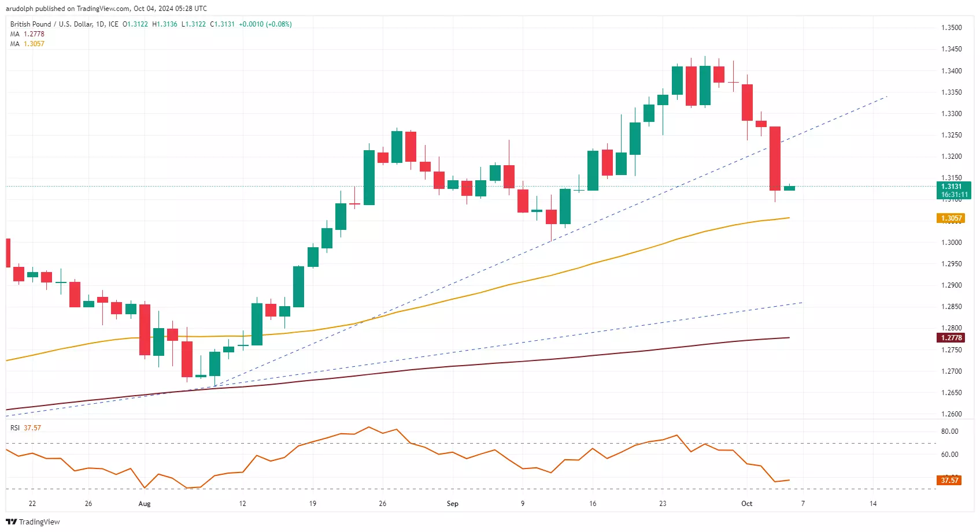Screen dimensions: 980x532
Task: Click the 7 date label on time axis
Action: click(x=803, y=504)
